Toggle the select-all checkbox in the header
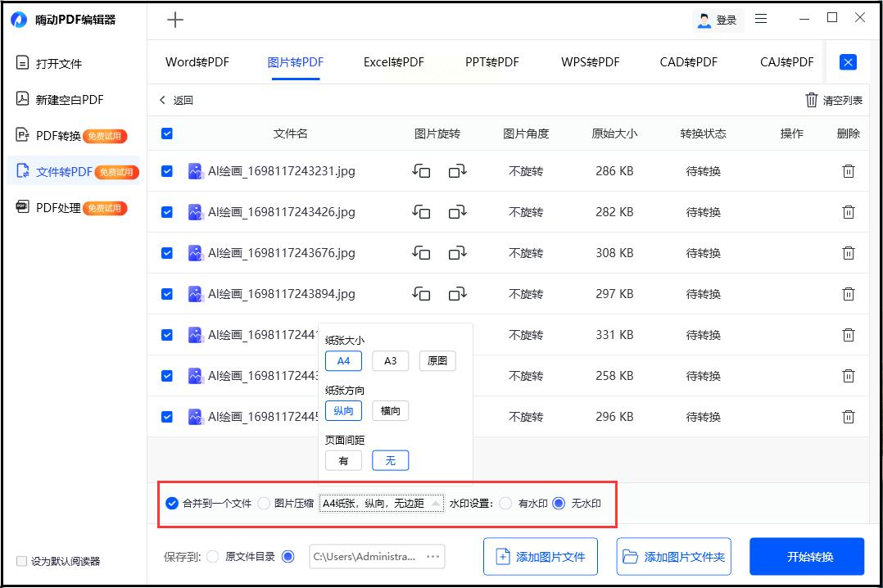 point(167,133)
